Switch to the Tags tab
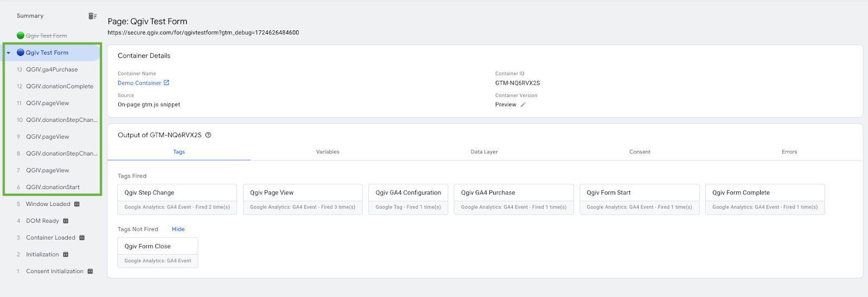The width and height of the screenshot is (868, 297). point(179,152)
